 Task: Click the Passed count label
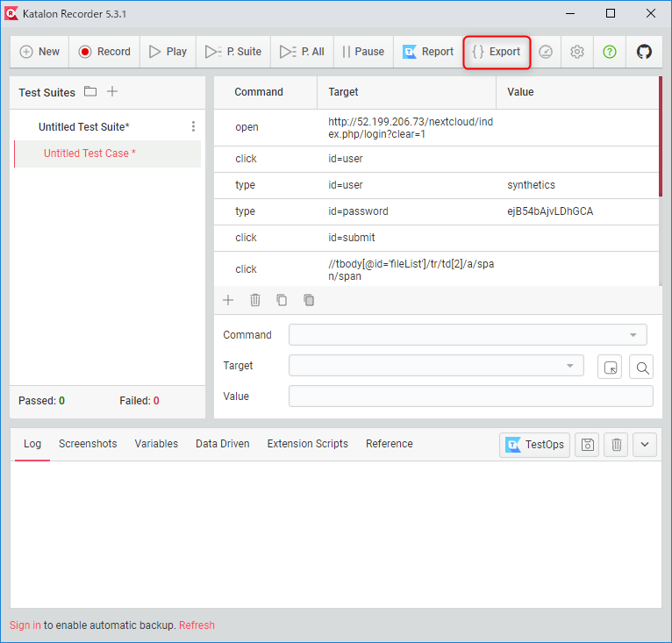[41, 401]
